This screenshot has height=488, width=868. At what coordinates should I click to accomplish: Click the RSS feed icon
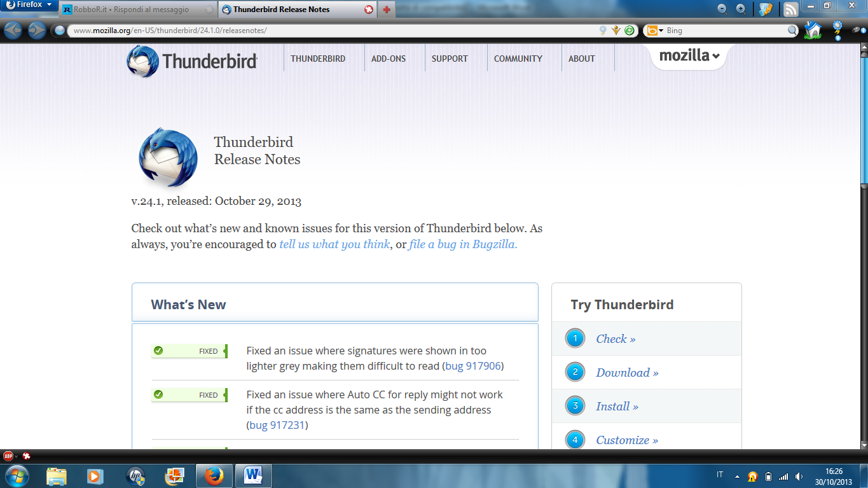tap(790, 10)
